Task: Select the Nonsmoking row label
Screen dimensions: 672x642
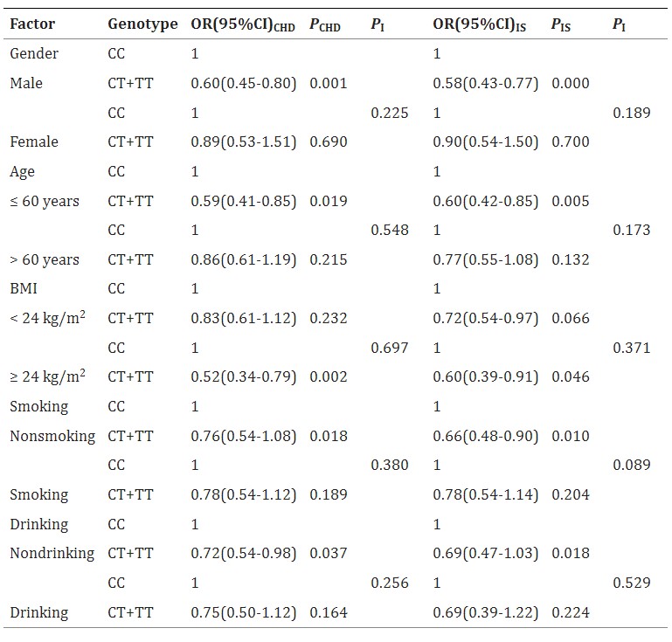Action: pyautogui.click(x=52, y=436)
